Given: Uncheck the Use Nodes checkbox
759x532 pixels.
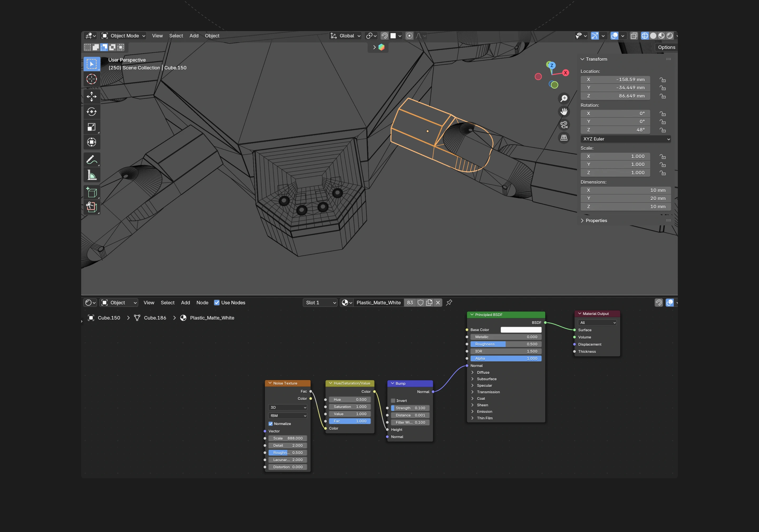Looking at the screenshot, I should point(217,303).
